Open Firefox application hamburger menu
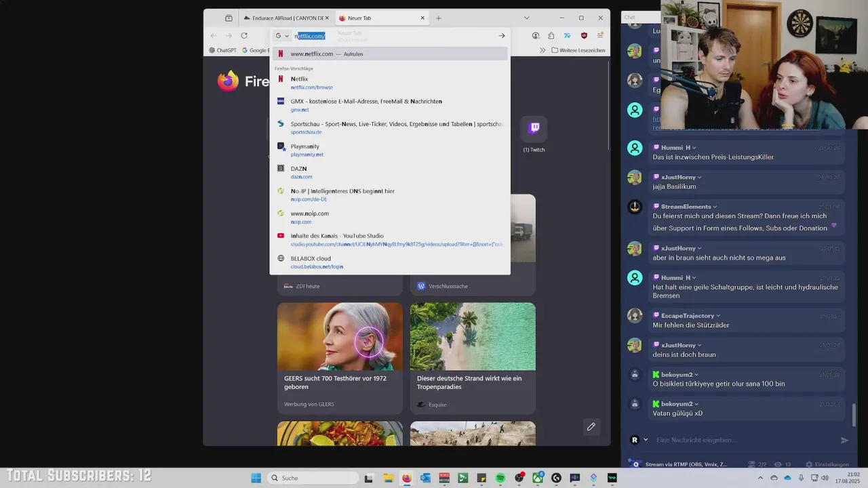The image size is (868, 488). tap(600, 36)
